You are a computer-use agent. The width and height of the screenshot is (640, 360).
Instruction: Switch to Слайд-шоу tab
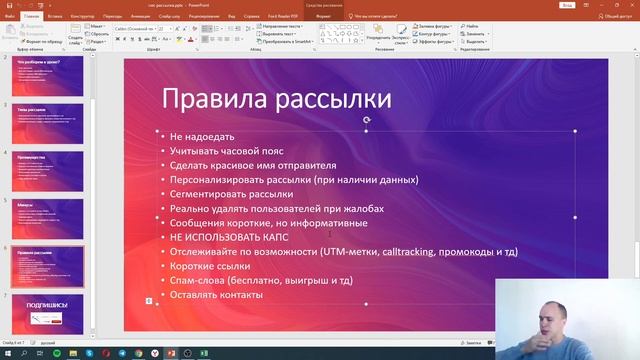point(169,16)
